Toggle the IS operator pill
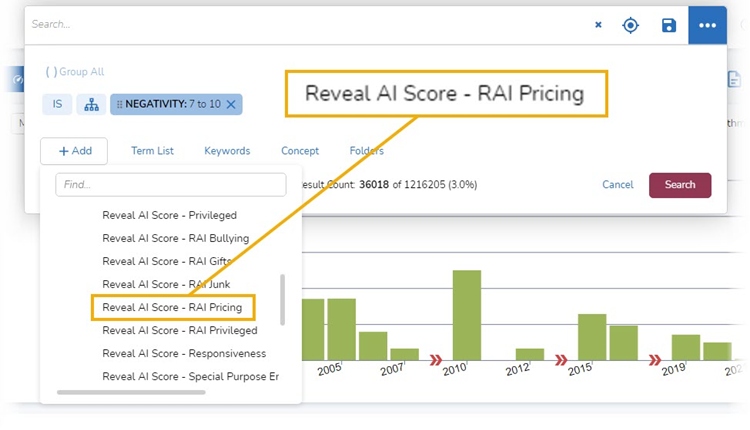The width and height of the screenshot is (750, 430). (x=57, y=104)
